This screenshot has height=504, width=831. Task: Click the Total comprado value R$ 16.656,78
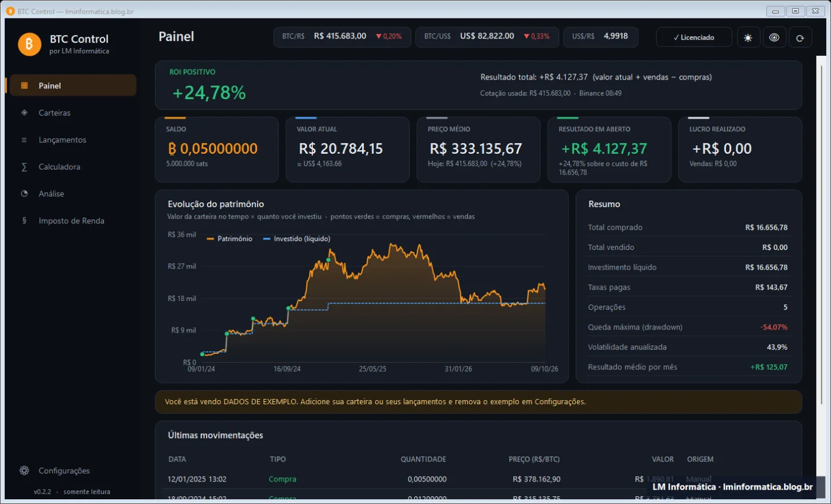tap(766, 227)
